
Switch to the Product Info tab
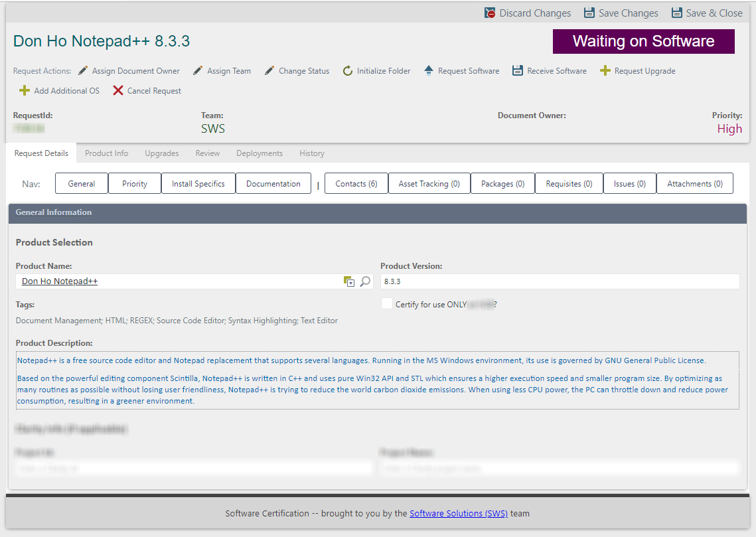point(107,153)
